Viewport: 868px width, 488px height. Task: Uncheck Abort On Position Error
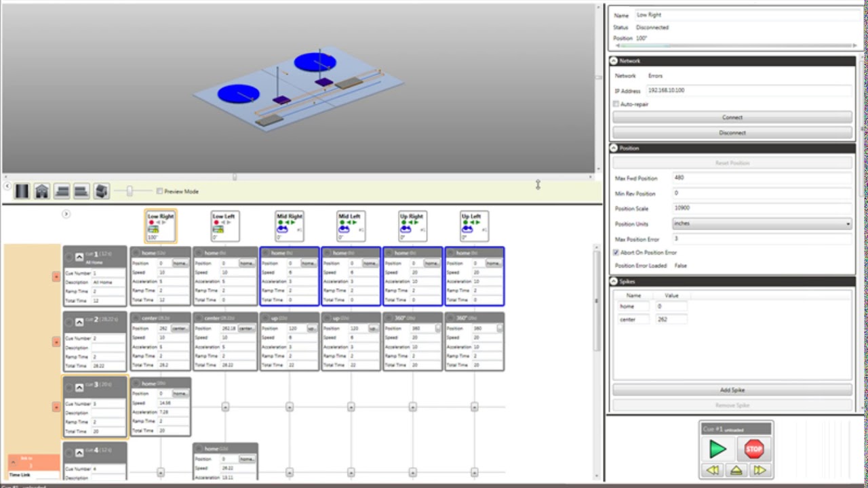coord(616,253)
